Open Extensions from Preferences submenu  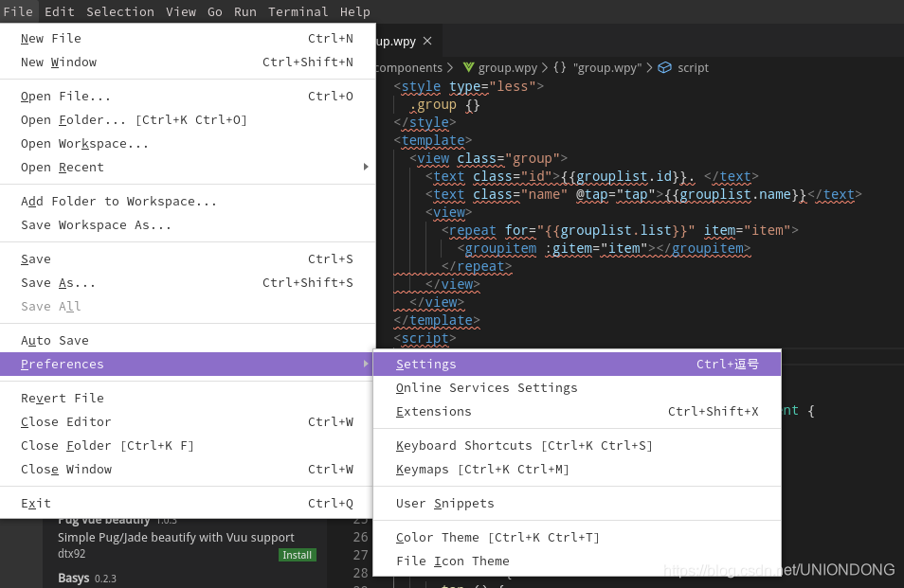[577, 411]
